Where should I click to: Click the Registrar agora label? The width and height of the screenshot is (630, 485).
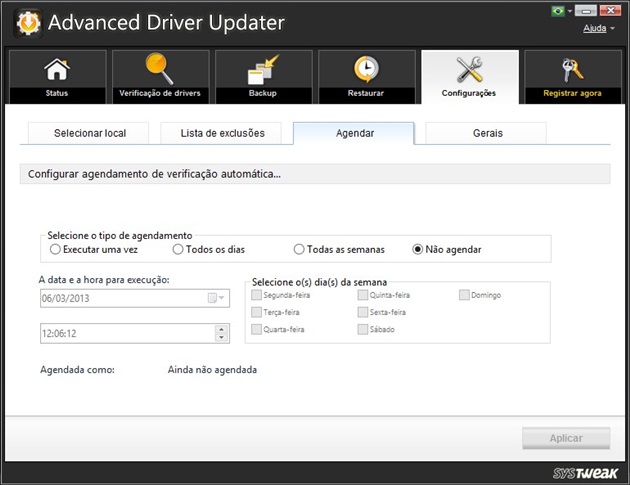pos(572,93)
